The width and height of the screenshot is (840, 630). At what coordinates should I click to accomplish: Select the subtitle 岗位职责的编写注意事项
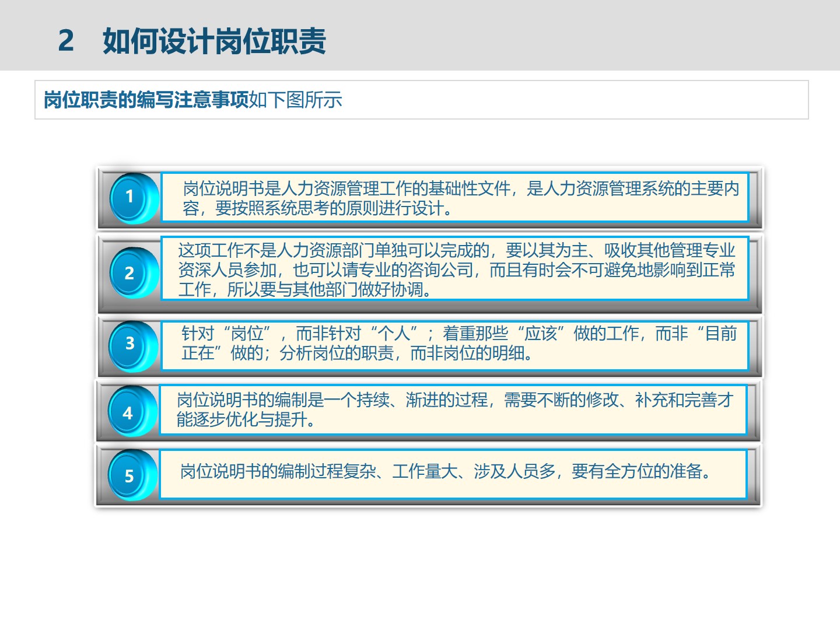[146, 100]
